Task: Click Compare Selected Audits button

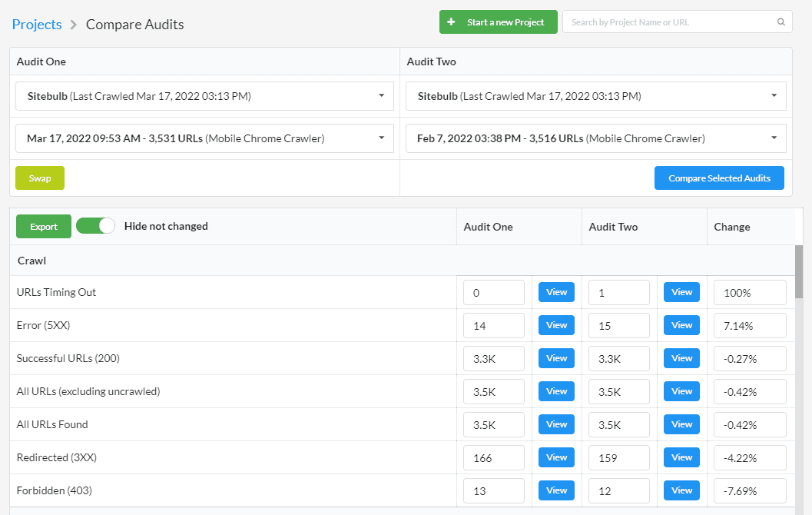Action: click(x=719, y=178)
